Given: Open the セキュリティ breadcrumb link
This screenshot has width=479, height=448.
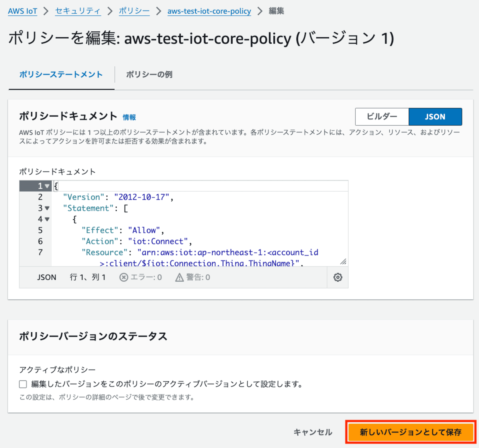Looking at the screenshot, I should point(78,11).
